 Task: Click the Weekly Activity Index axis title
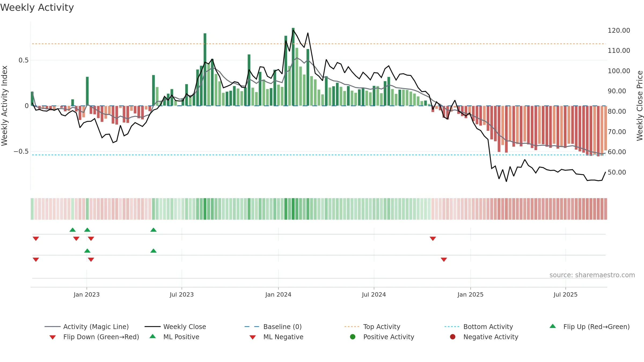(x=5, y=106)
